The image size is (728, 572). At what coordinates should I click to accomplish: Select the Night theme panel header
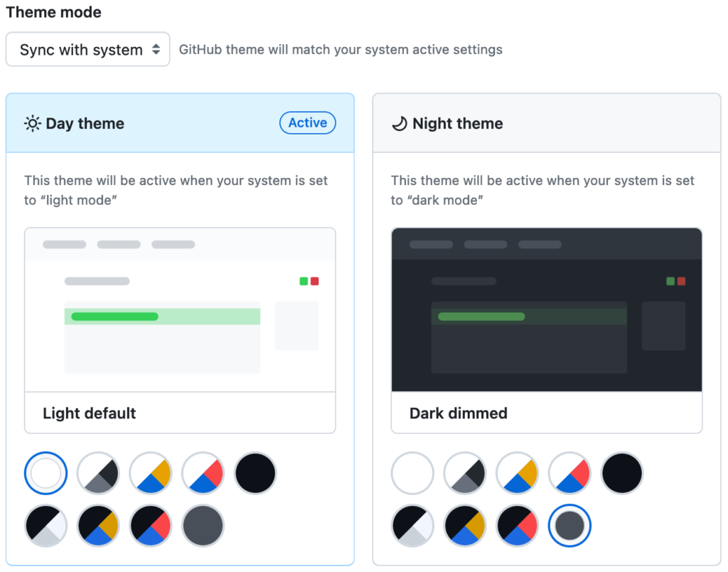point(546,123)
